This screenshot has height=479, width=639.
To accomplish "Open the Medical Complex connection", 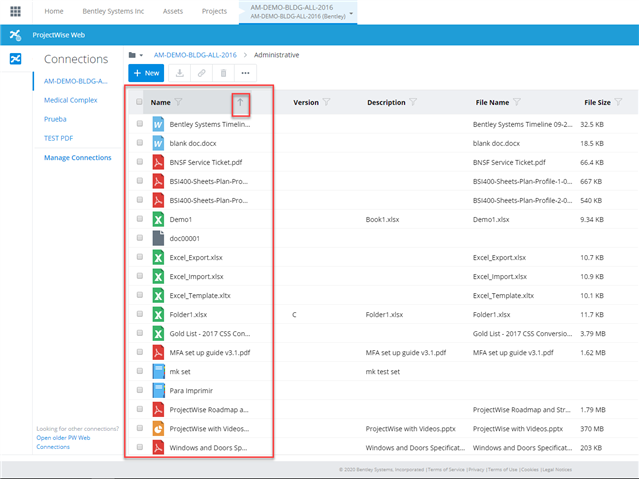I will point(71,100).
